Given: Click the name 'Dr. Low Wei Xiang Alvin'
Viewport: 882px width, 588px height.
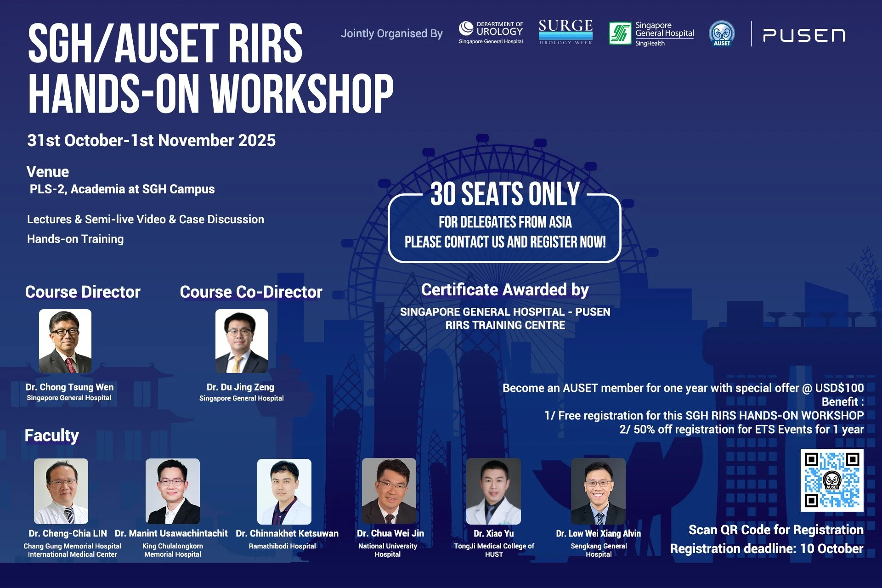Looking at the screenshot, I should pos(598,534).
